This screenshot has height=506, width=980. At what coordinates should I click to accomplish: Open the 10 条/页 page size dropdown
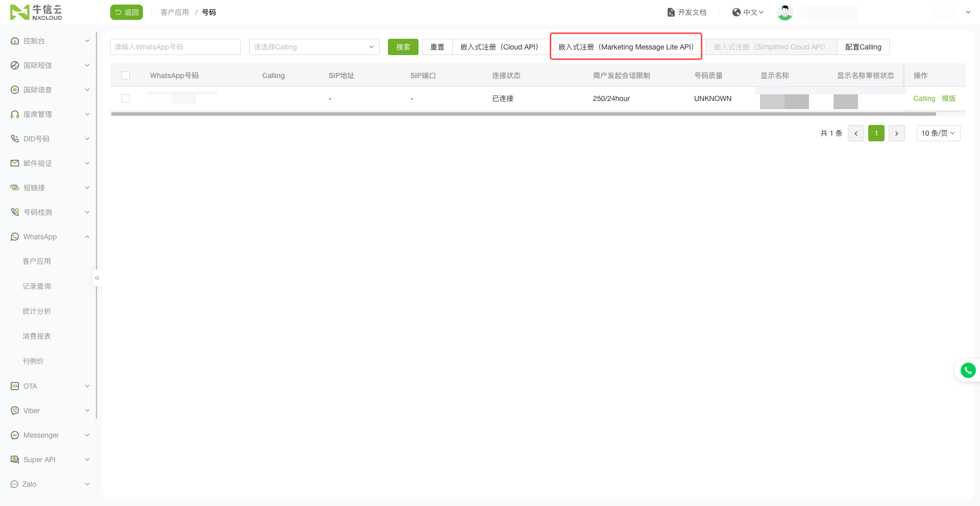[x=938, y=133]
